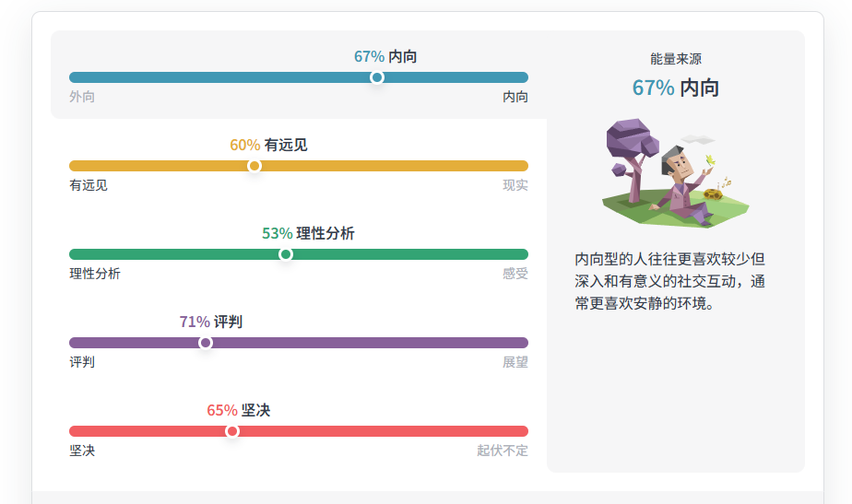Click the 现实 label on yellow bar

[515, 185]
